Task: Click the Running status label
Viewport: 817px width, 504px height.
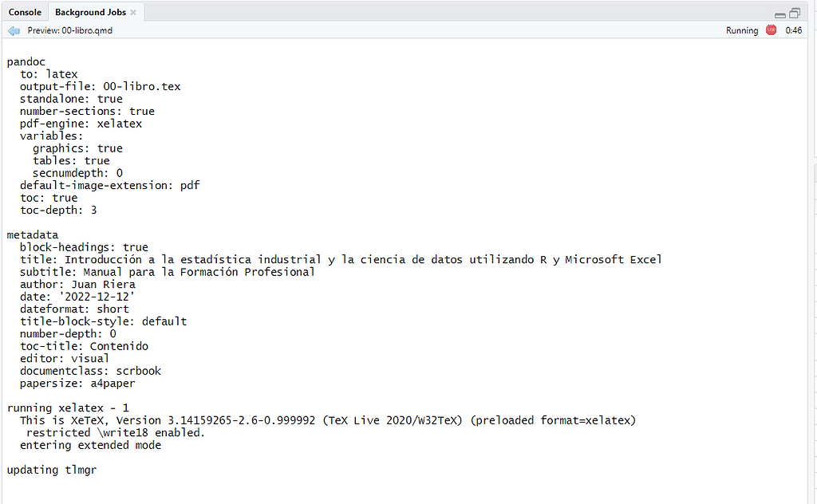Action: pyautogui.click(x=742, y=31)
